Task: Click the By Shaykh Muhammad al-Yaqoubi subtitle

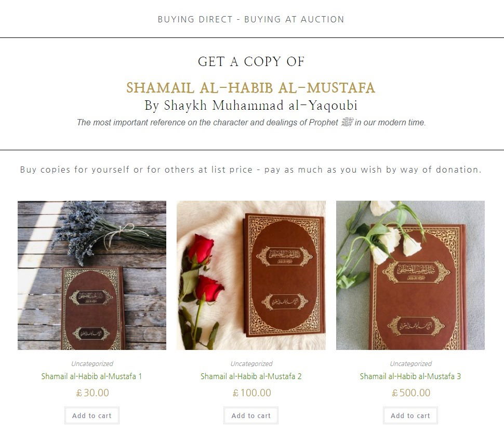Action: 251,106
